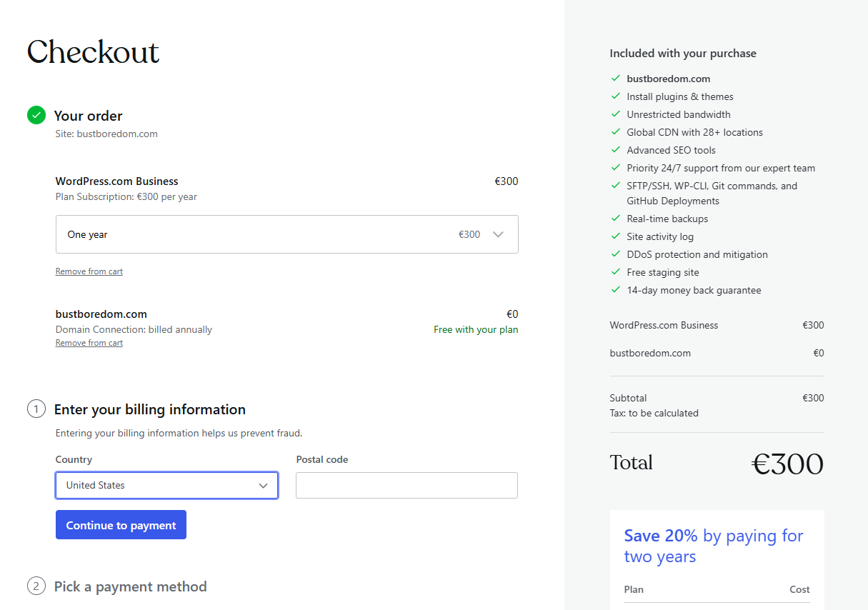This screenshot has width=868, height=610.
Task: Click WordPress.com Business line in sidebar summary
Action: tap(717, 325)
